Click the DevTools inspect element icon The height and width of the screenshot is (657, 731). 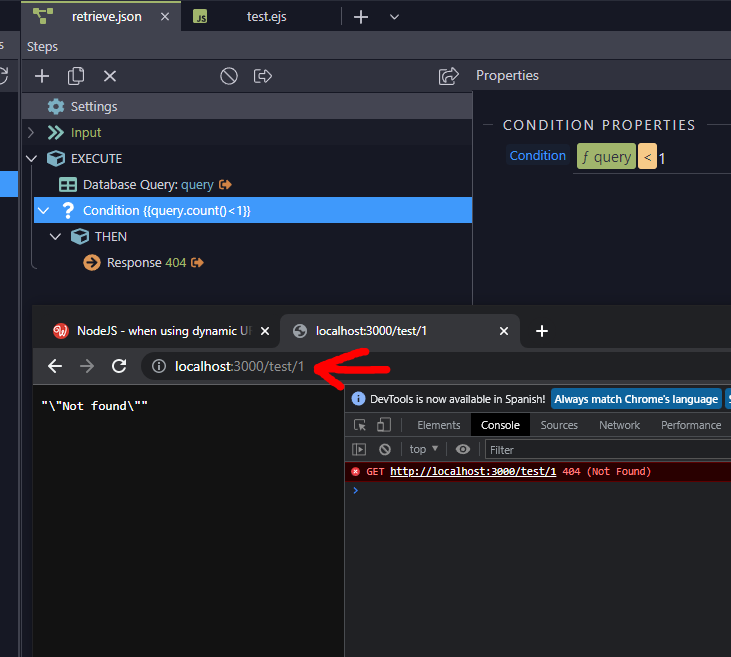pos(360,425)
